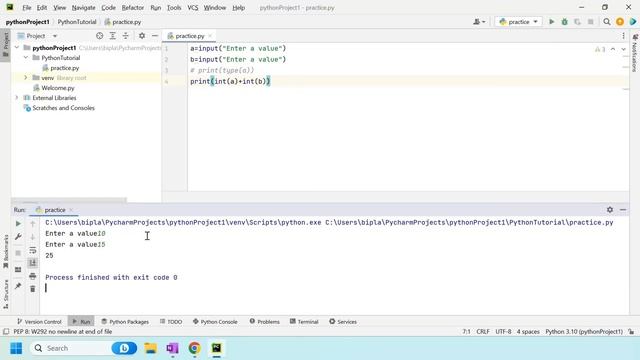Click Collapse All in the Project panel
640x360 pixels.
(125, 36)
